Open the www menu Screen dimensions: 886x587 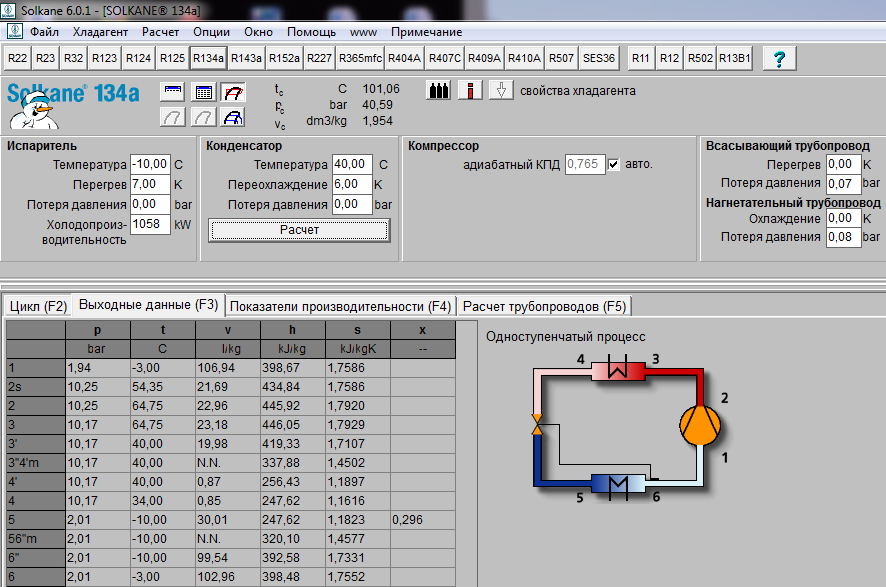click(363, 32)
